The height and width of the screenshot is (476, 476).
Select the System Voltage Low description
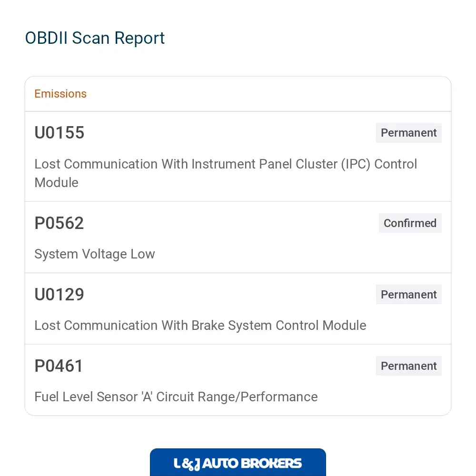coord(95,254)
